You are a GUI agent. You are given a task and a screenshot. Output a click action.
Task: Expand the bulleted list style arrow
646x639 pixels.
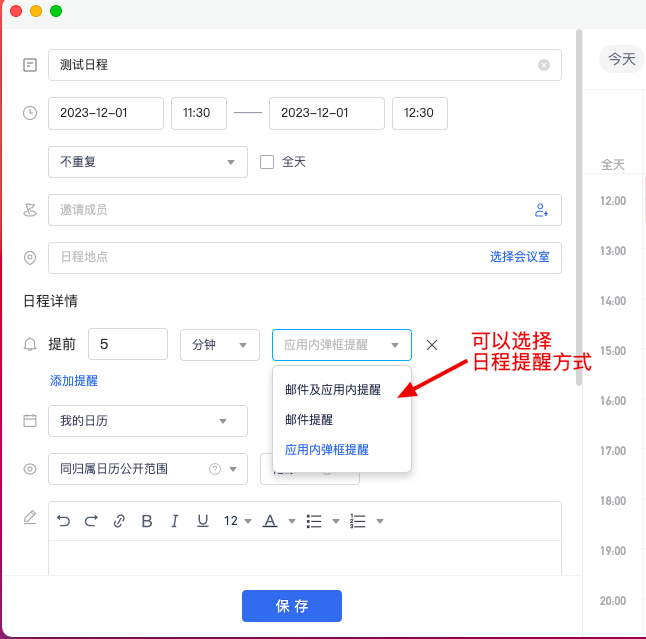(336, 521)
